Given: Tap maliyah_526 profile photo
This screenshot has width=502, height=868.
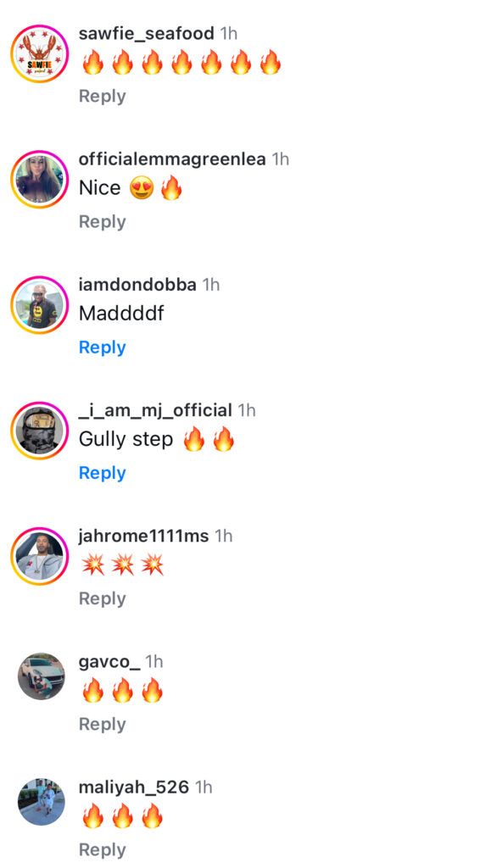Looking at the screenshot, I should click(x=41, y=802).
